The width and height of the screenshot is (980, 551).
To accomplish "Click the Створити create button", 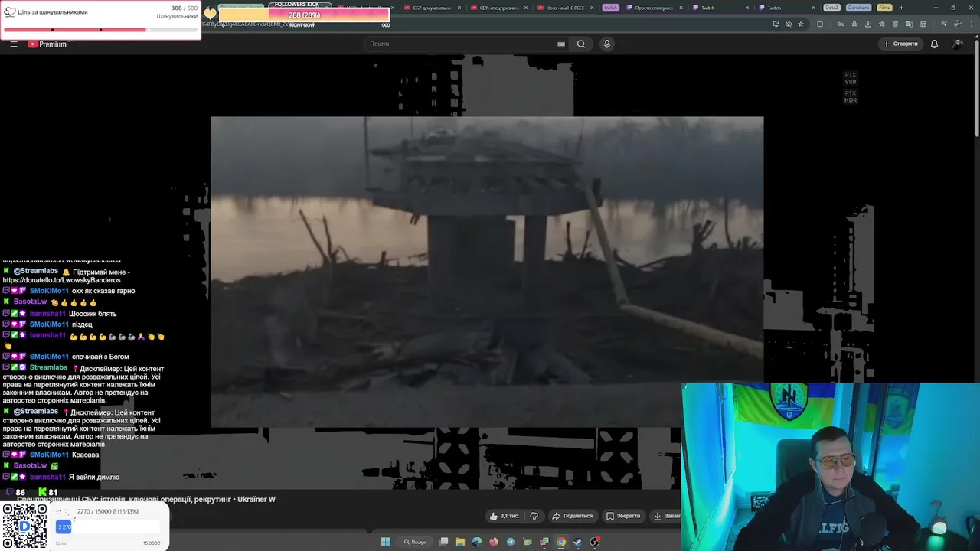I will pyautogui.click(x=900, y=44).
